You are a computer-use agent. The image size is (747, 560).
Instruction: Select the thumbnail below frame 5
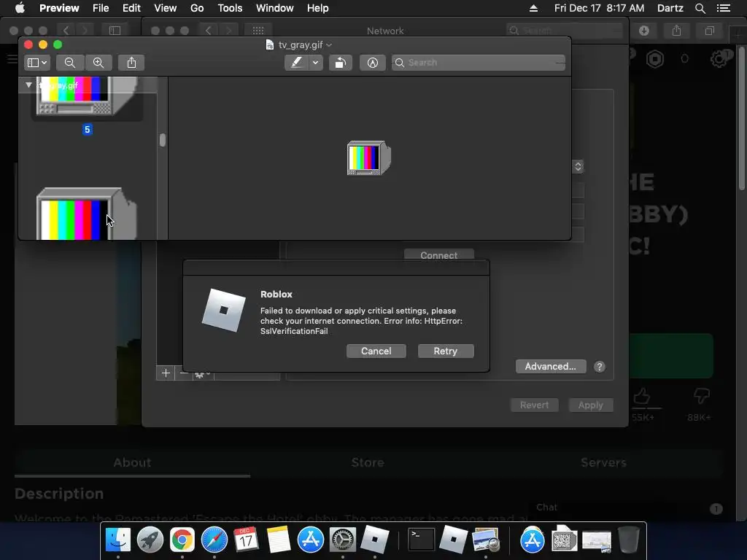[x=86, y=214]
